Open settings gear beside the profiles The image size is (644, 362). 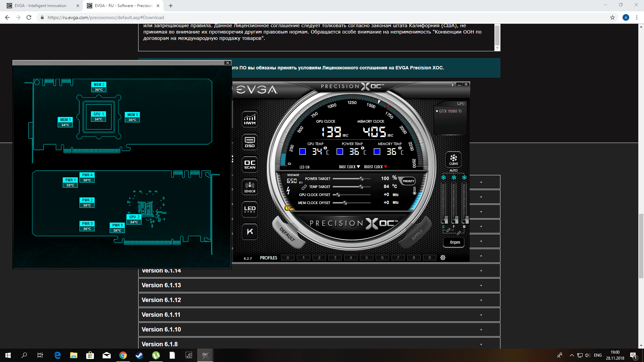[443, 257]
